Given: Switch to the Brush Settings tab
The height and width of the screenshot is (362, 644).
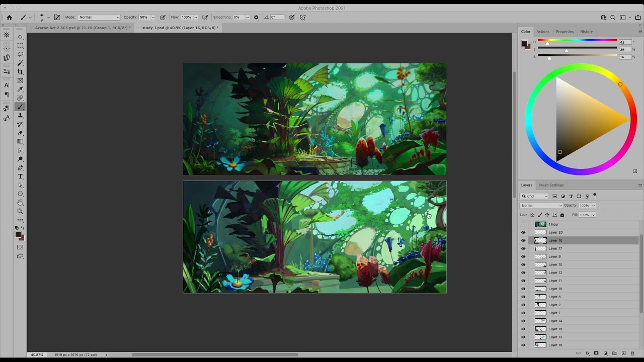Looking at the screenshot, I should tap(551, 185).
